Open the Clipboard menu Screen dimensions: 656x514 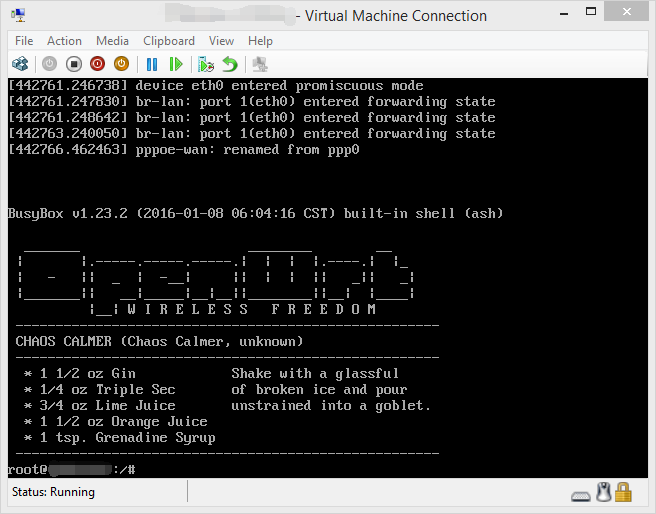(169, 41)
